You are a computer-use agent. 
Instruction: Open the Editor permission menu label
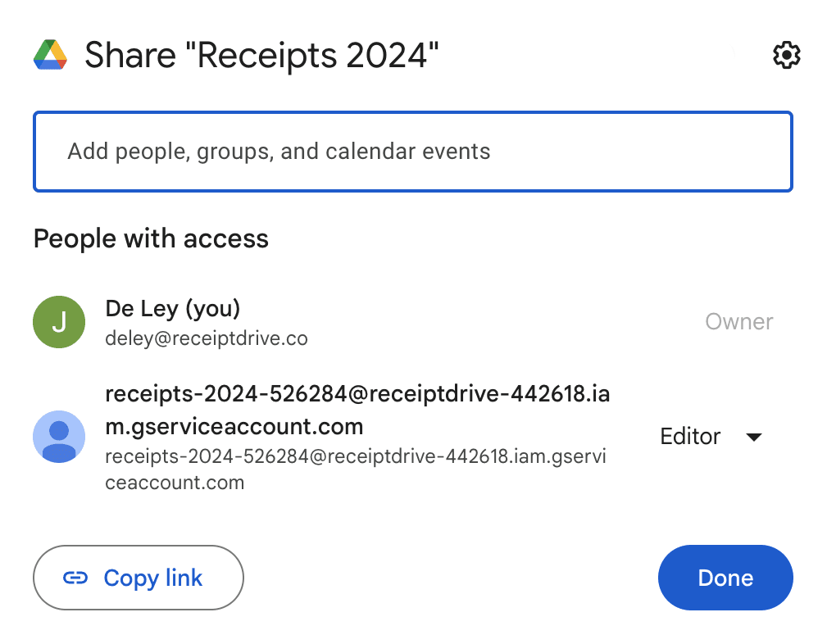pyautogui.click(x=690, y=437)
